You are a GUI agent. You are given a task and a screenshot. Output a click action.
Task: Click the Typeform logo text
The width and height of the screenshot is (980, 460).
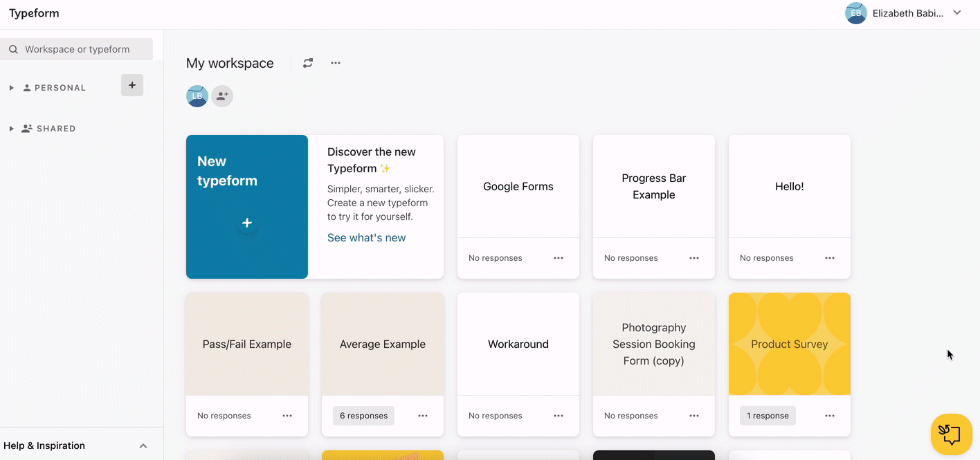coord(34,13)
